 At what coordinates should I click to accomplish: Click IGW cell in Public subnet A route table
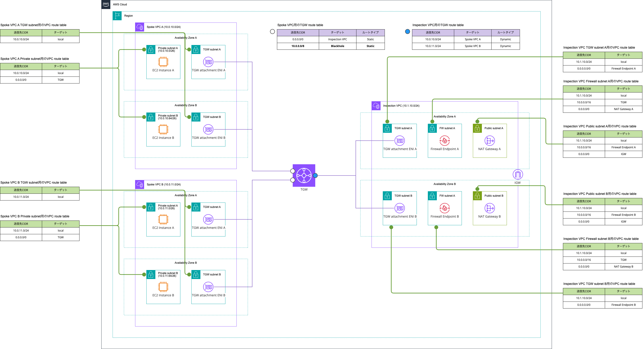pos(624,154)
